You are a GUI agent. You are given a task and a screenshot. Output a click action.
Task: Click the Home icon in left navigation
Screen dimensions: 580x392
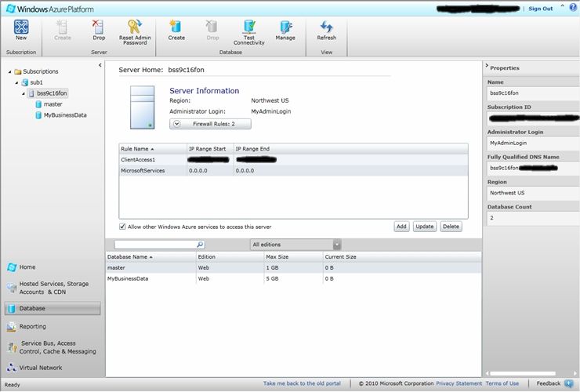[x=12, y=267]
